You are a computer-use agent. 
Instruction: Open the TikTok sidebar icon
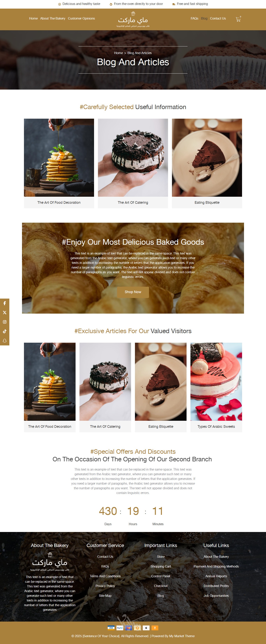[x=4, y=331]
